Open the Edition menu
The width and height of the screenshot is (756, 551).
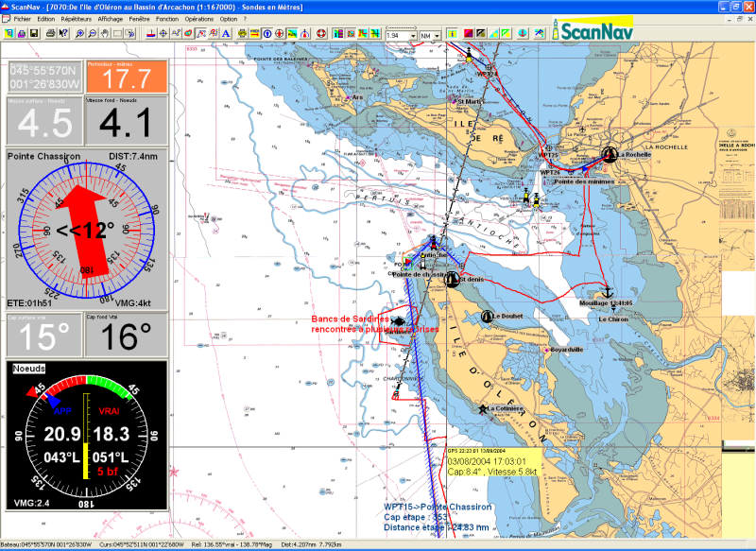pos(46,19)
